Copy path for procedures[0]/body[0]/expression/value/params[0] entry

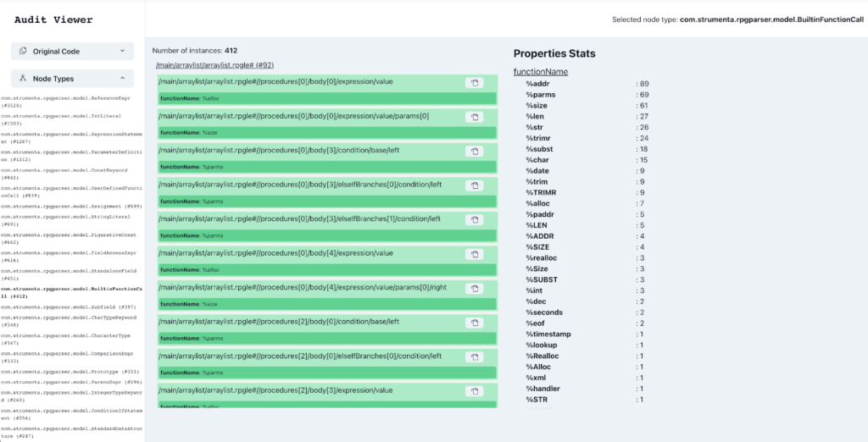click(x=476, y=117)
